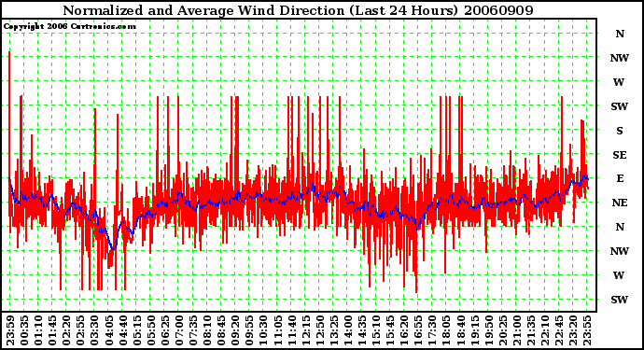The width and height of the screenshot is (644, 350).
Task: Click the 21:00 time label
Action: click(x=517, y=330)
